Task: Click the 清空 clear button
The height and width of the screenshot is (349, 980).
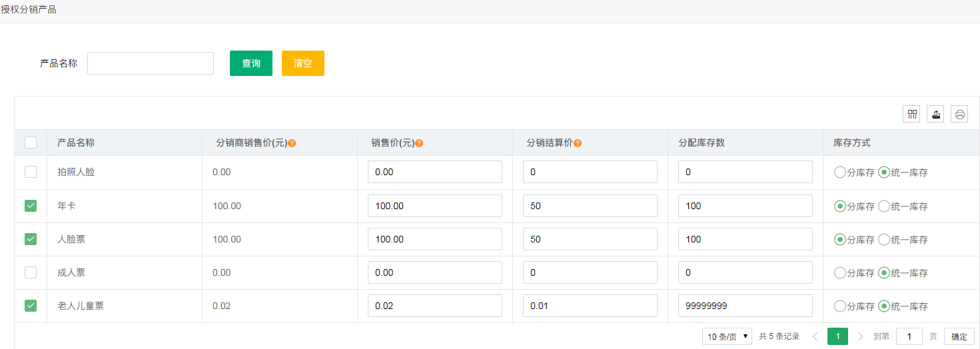Action: [x=303, y=63]
